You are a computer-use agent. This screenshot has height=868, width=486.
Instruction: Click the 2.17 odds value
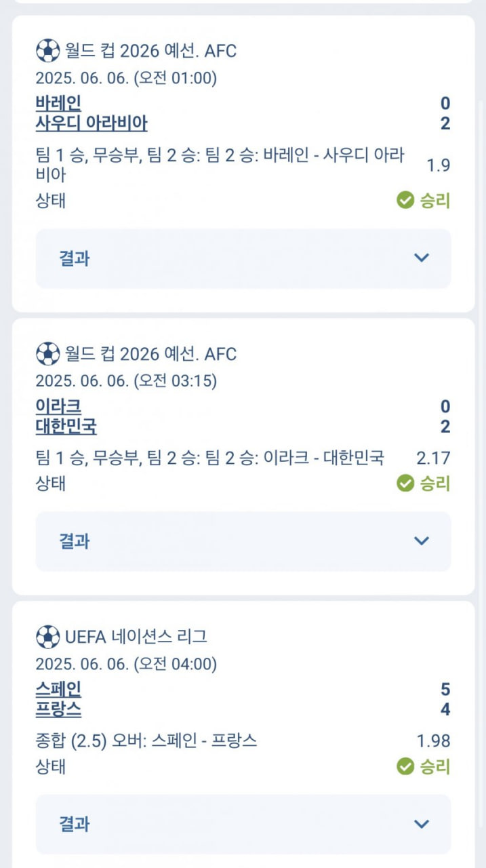[433, 458]
